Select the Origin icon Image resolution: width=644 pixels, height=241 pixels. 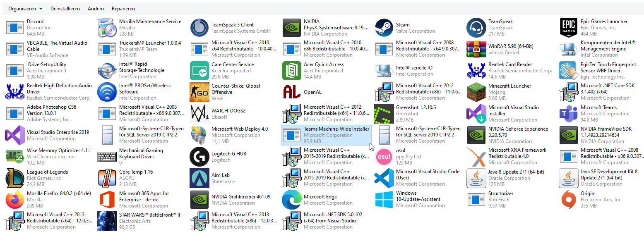(569, 200)
